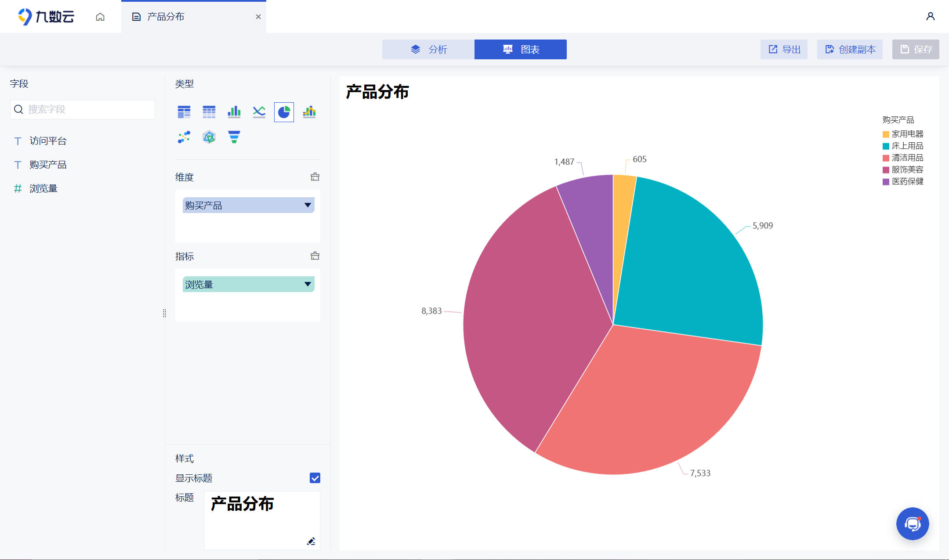Select the 购买产品 field in field list
The image size is (949, 560).
pyautogui.click(x=48, y=165)
